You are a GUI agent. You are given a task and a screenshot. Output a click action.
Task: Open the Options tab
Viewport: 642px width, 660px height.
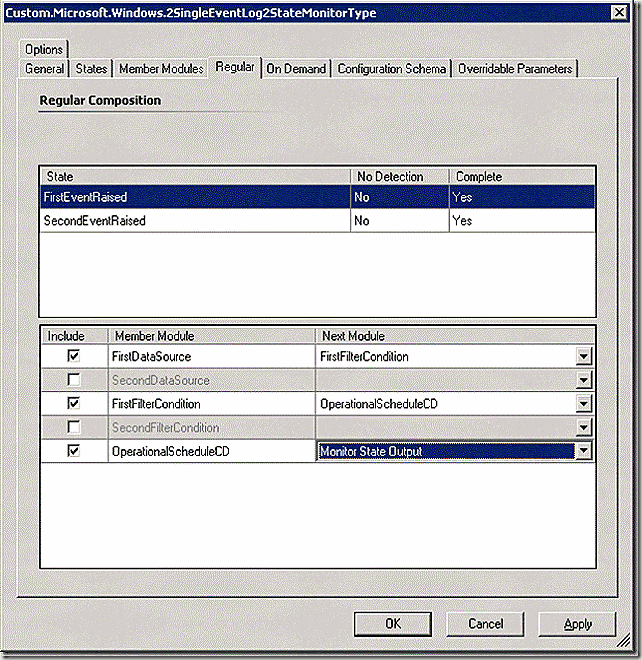[x=44, y=49]
